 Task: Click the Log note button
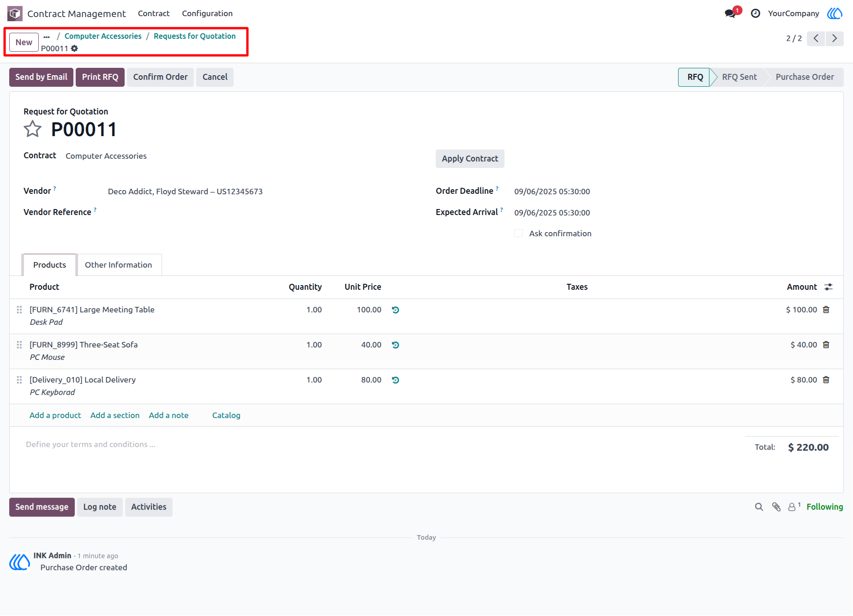point(100,507)
